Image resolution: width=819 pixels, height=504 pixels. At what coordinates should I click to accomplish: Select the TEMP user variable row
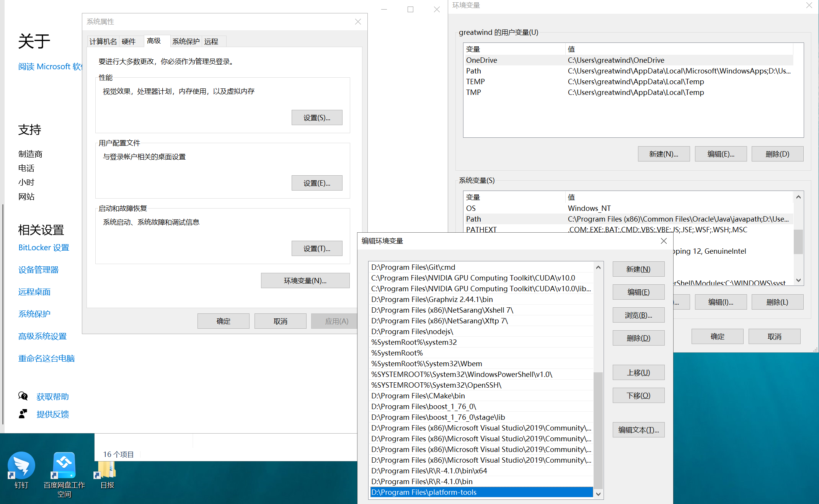[628, 82]
